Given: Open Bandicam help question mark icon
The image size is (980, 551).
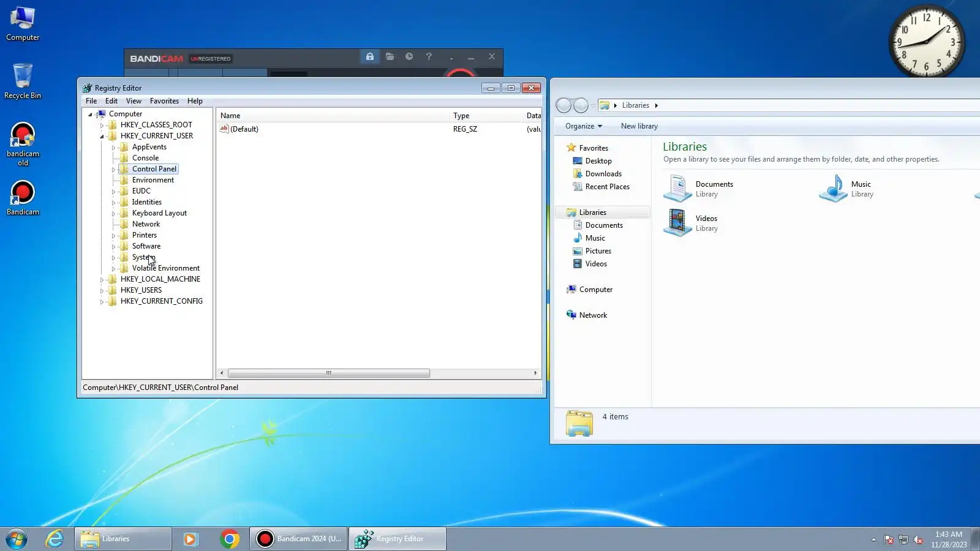Looking at the screenshot, I should tap(429, 57).
